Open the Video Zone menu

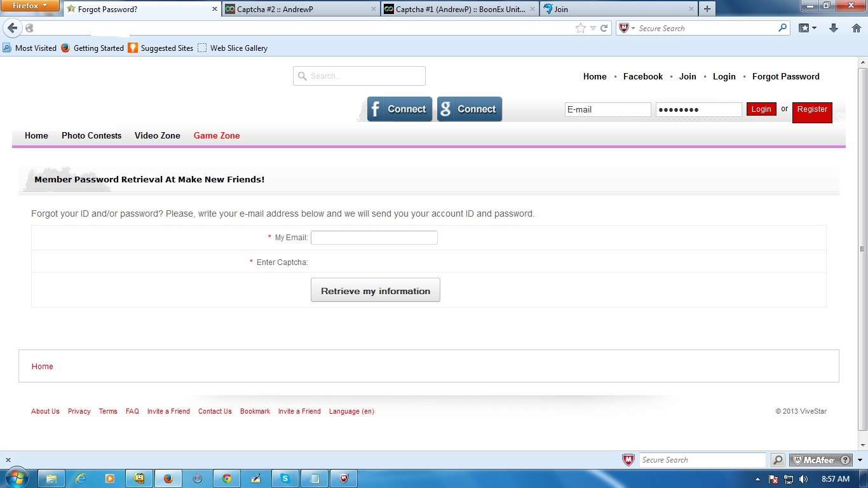click(158, 135)
